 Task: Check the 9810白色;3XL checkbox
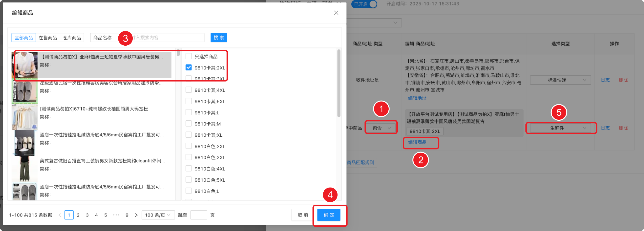coord(189,157)
